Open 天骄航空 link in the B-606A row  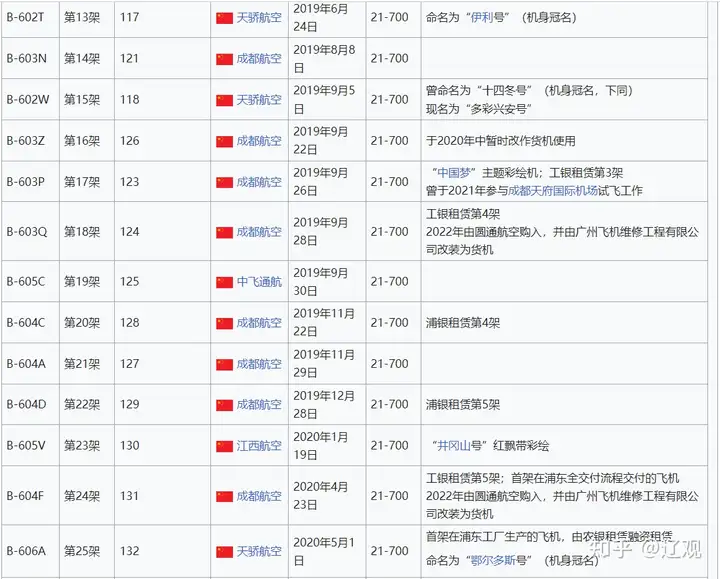coord(259,551)
